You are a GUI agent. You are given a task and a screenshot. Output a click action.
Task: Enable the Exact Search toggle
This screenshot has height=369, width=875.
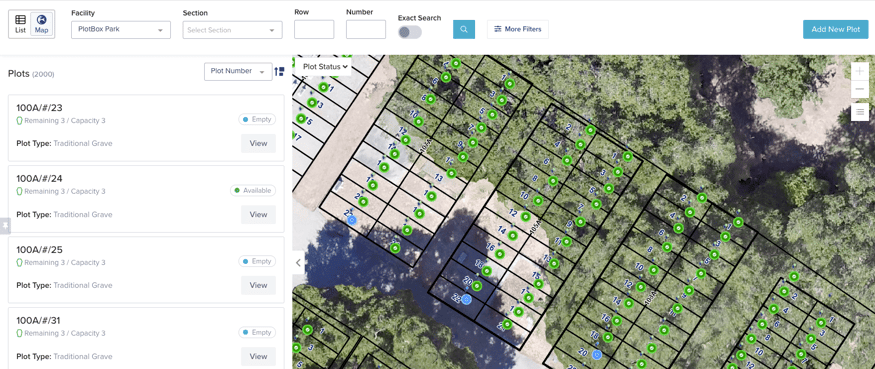pos(410,32)
